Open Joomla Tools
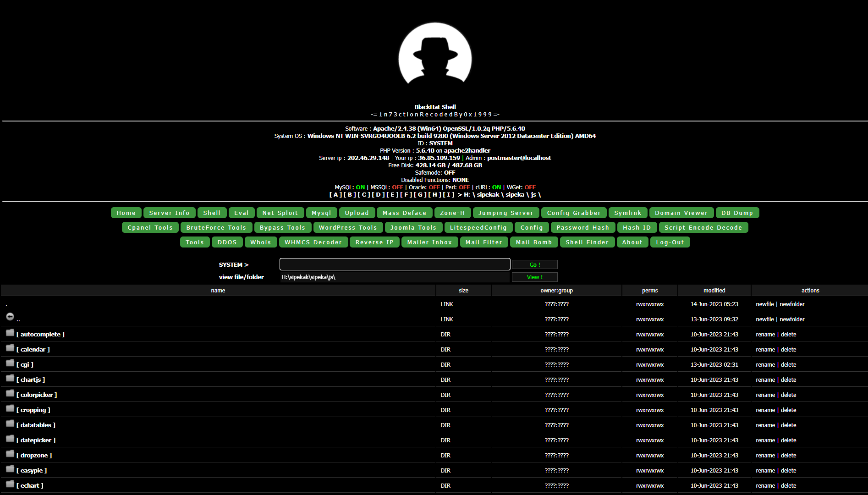868x495 pixels. 413,227
